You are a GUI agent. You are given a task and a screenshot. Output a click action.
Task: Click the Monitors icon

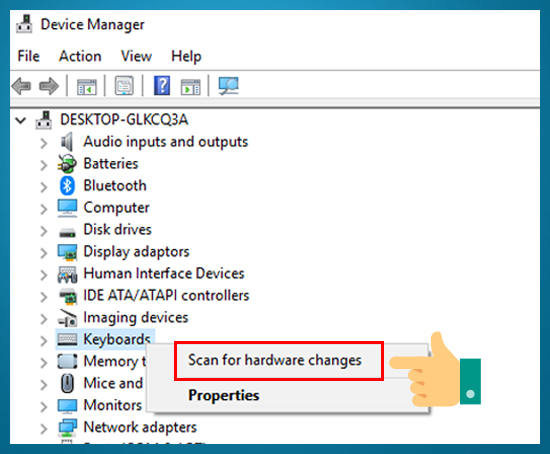pos(67,406)
